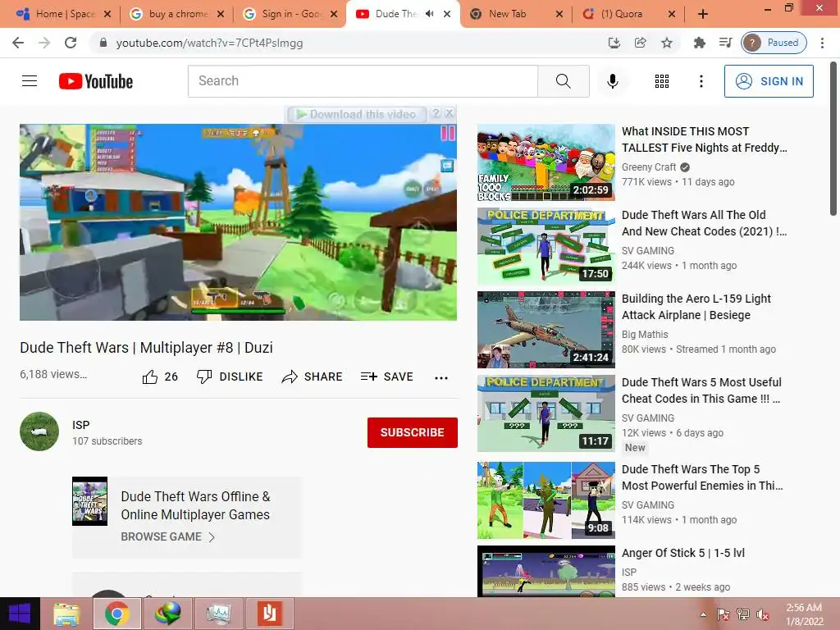Open Action Center flag tray icon
The height and width of the screenshot is (630, 840).
[x=724, y=614]
